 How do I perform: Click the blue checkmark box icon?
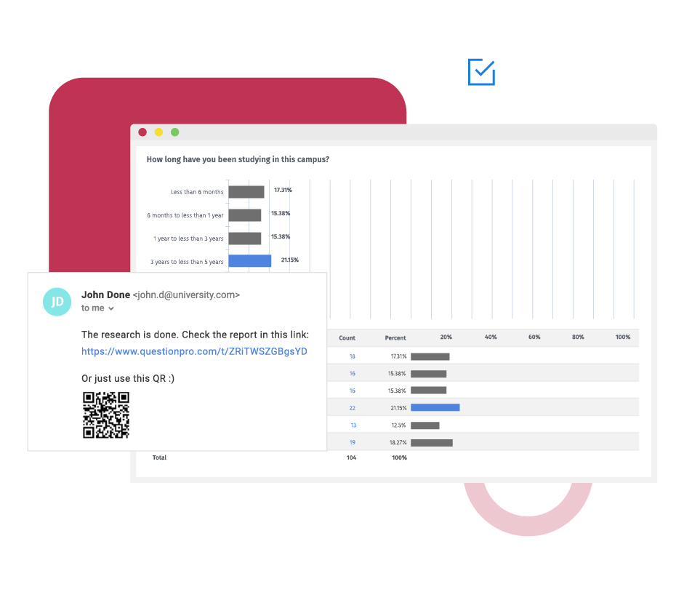[x=481, y=72]
